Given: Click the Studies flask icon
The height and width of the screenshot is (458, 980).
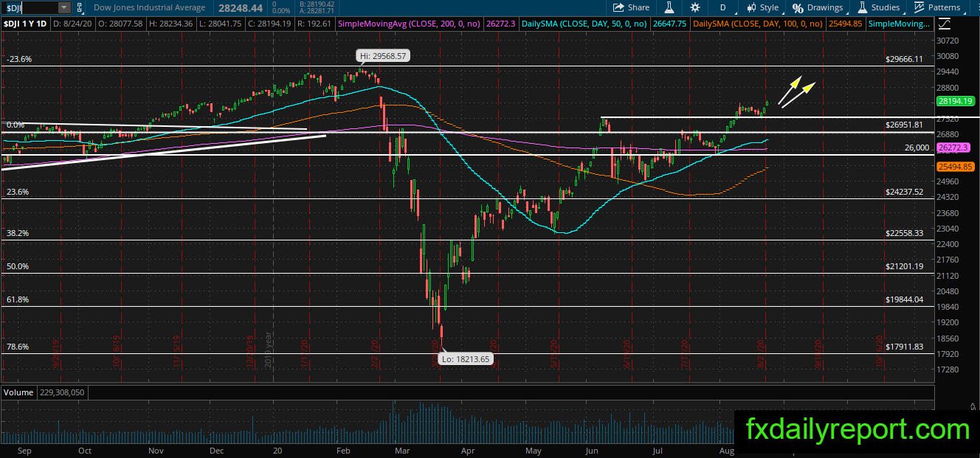Looking at the screenshot, I should 861,7.
